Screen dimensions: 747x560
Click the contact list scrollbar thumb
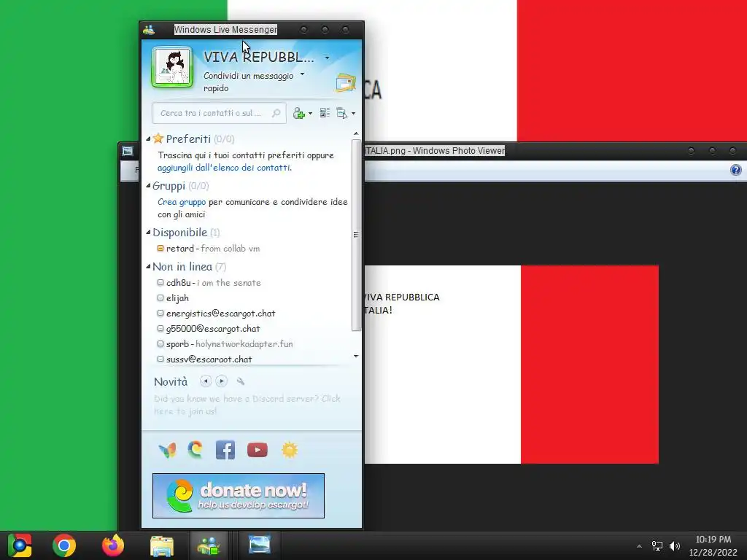pos(356,235)
